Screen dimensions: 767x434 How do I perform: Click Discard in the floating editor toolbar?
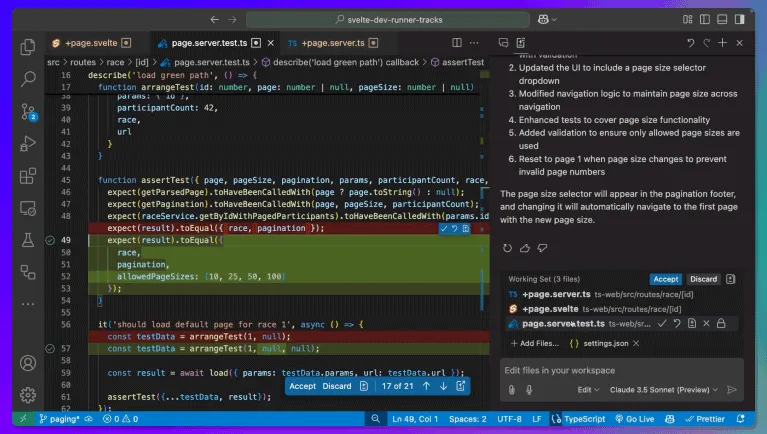pos(336,386)
